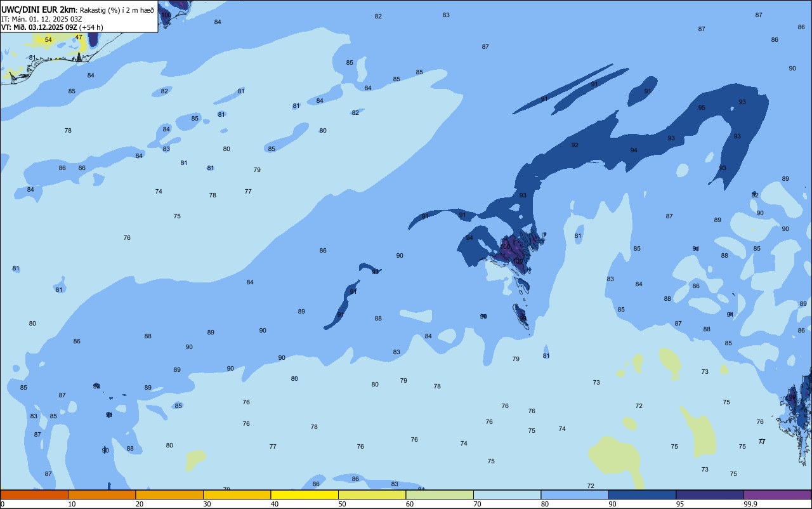The image size is (812, 509).
Task: Click the '10' legend scale label
Action: point(72,504)
